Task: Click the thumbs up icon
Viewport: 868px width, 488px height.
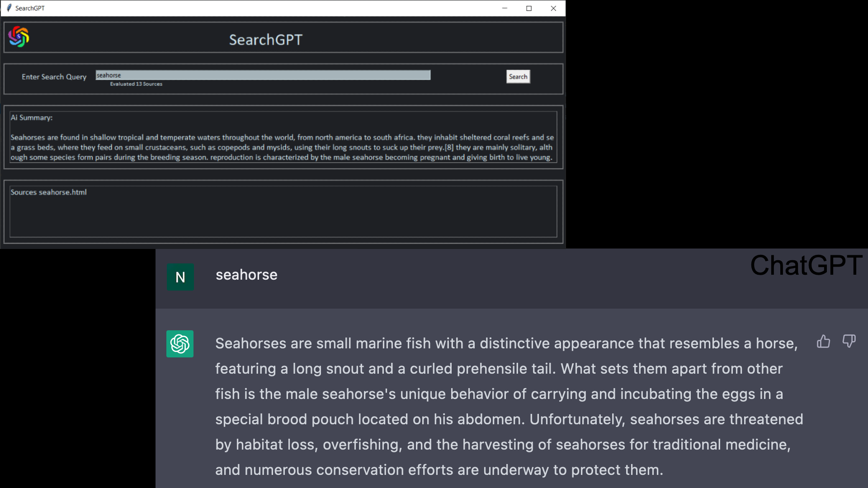Action: (x=823, y=341)
